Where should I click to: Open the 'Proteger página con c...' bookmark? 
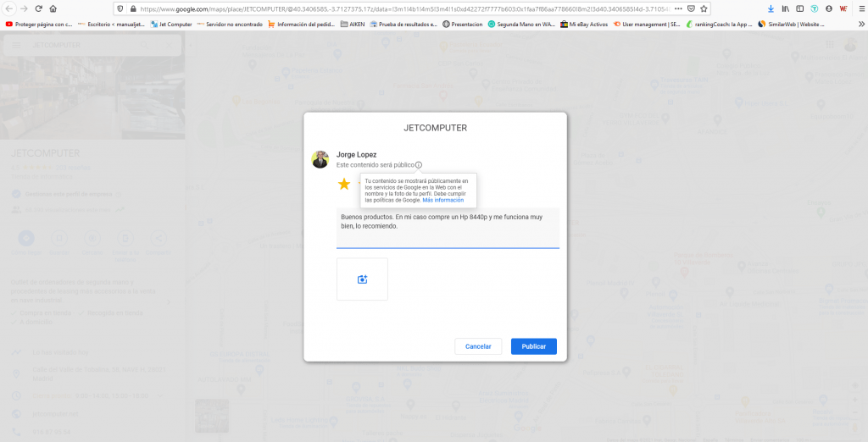coord(39,25)
